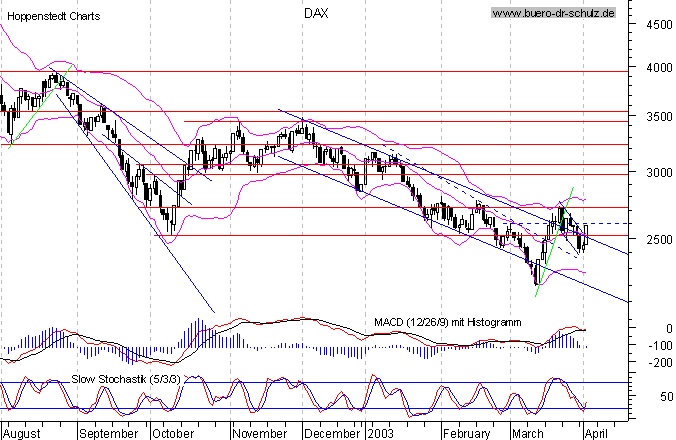Select the 2003 label on time axis

coord(381,433)
